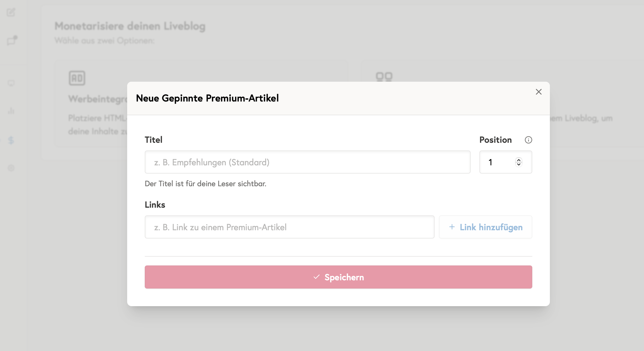The height and width of the screenshot is (351, 644).
Task: Open the chat notification sidebar icon
Action: (12, 41)
